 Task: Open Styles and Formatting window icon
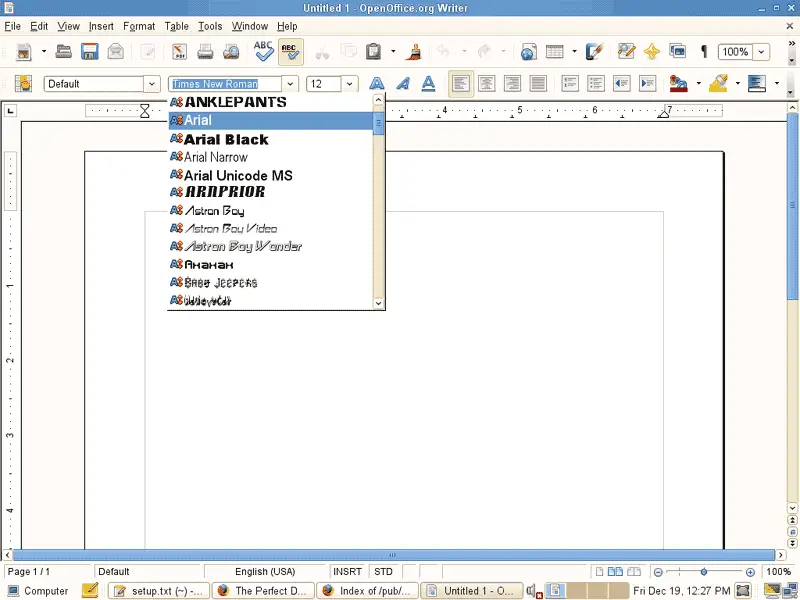(23, 84)
